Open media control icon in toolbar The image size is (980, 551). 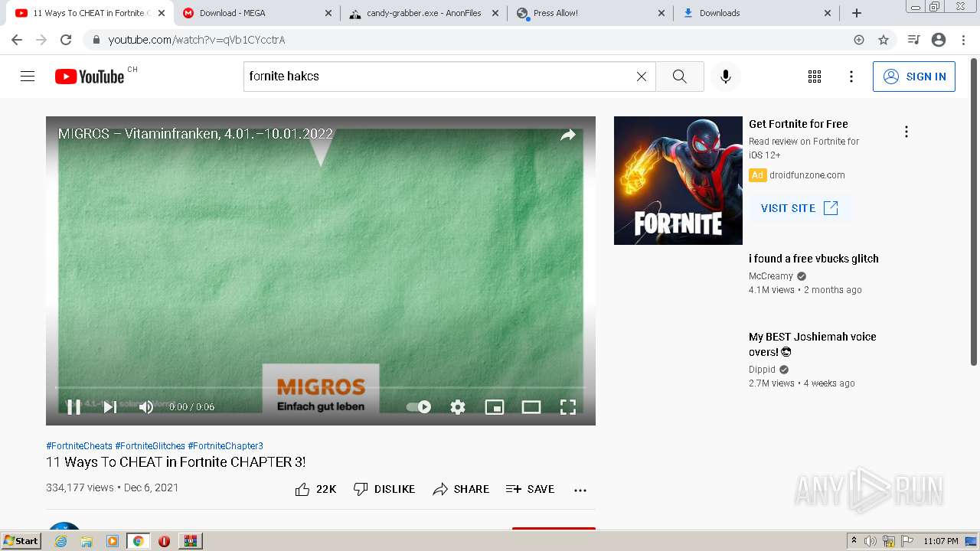click(913, 40)
